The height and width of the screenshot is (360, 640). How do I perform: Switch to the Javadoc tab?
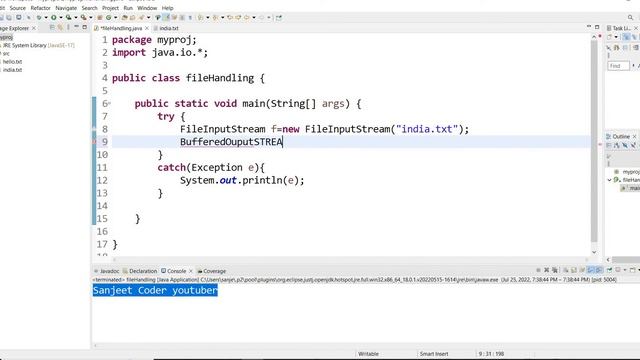pos(107,271)
